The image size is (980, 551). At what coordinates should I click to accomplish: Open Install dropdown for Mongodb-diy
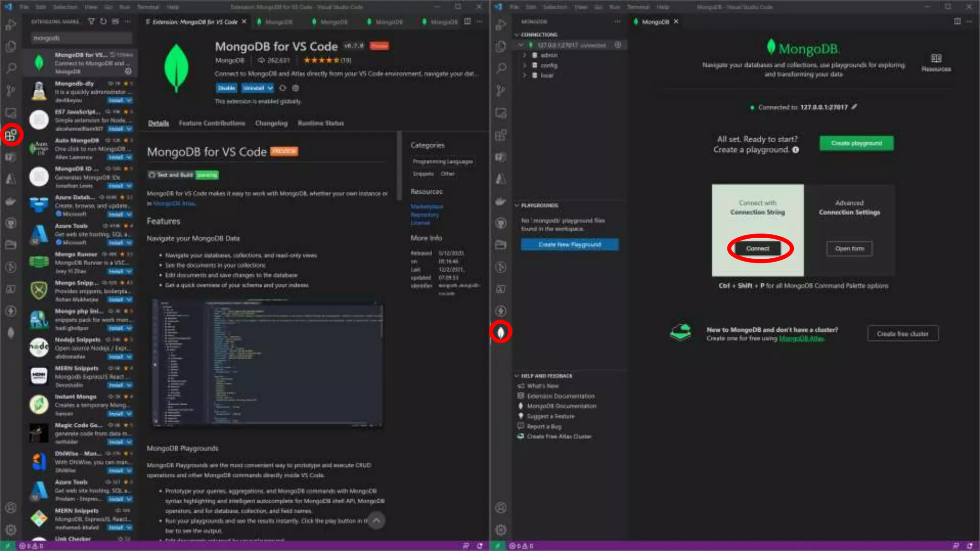click(129, 100)
